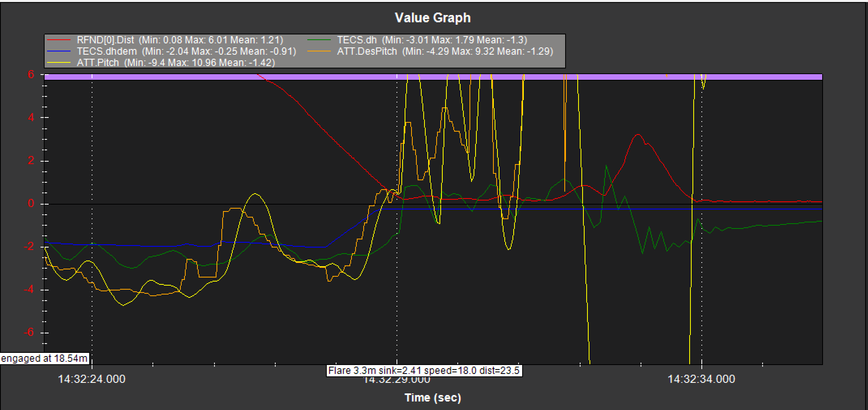Screen dimensions: 868x410
Task: Select the 14:32:24.000 time axis label
Action: coord(92,379)
